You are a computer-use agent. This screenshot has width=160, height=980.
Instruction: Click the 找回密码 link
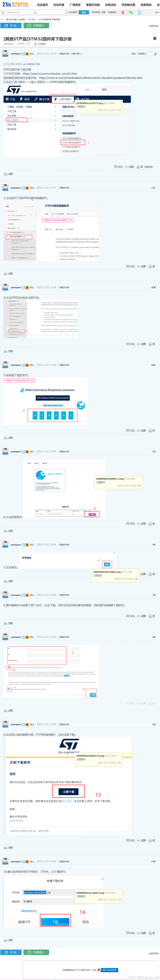(96, 12)
